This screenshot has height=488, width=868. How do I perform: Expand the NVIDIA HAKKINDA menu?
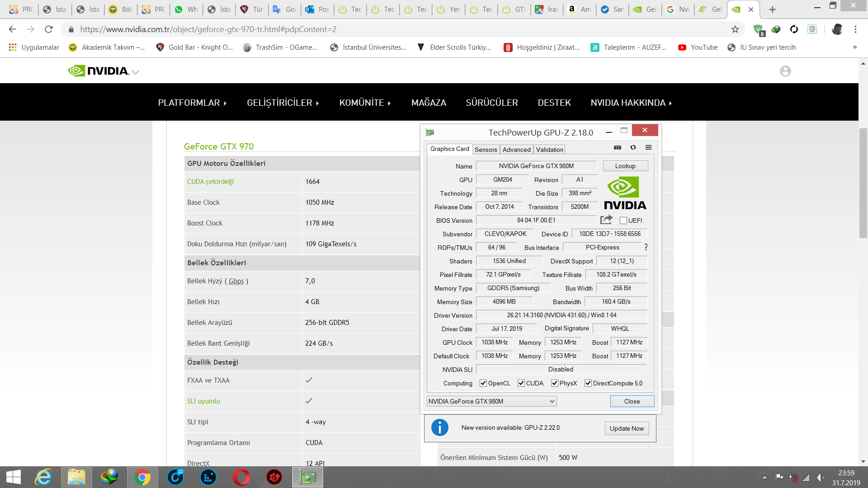point(631,103)
